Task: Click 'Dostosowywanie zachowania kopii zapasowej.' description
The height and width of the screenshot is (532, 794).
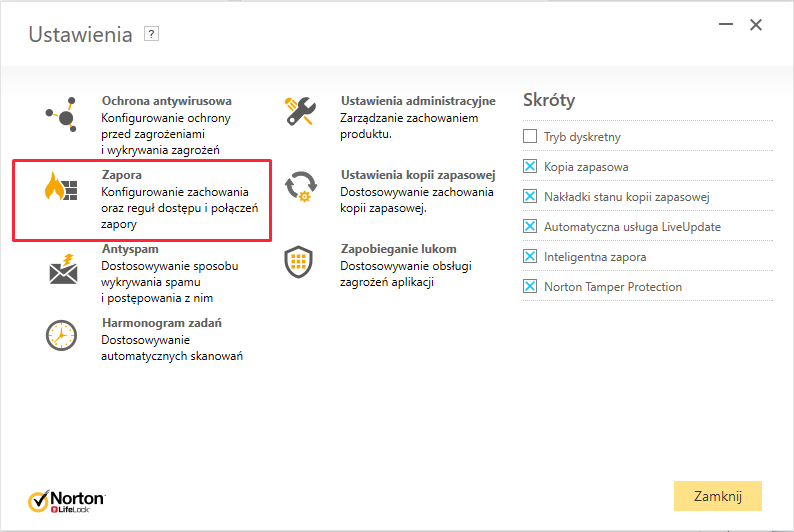Action: (x=417, y=200)
